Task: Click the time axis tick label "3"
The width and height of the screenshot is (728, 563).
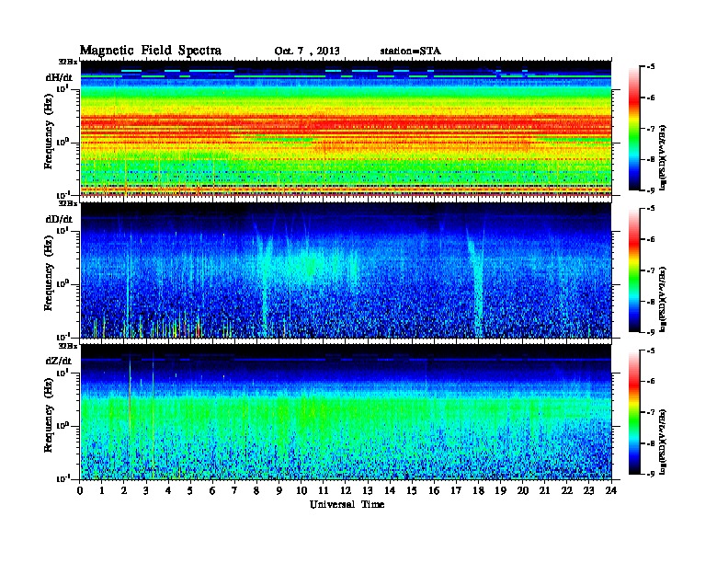Action: (x=146, y=491)
